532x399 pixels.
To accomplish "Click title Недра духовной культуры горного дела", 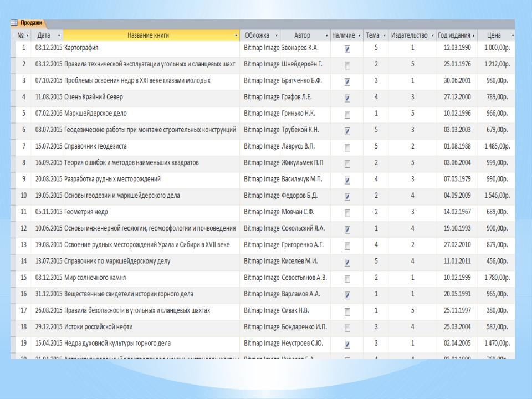I will [117, 344].
